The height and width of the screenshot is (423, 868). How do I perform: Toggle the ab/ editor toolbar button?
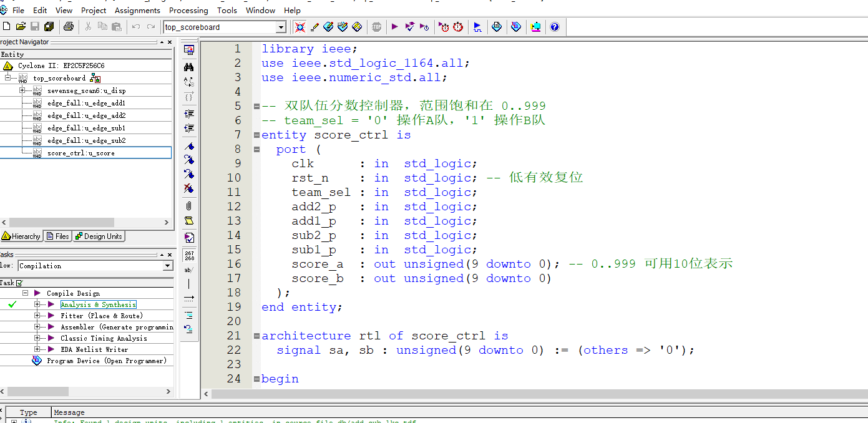(188, 270)
